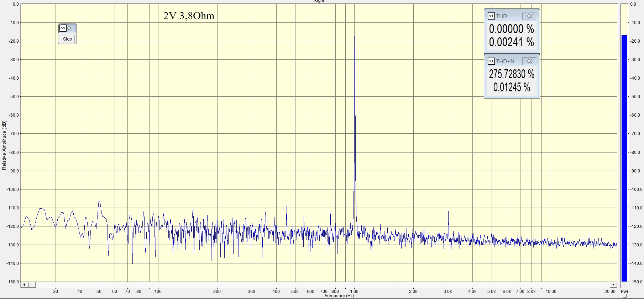Click the Stop button in the floating toolbar
This screenshot has width=644, height=299.
click(x=67, y=39)
